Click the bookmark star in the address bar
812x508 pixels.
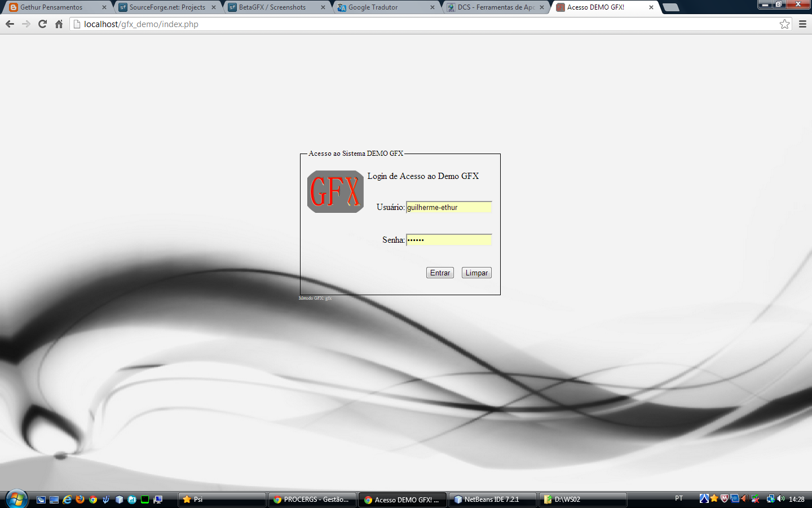(x=784, y=24)
